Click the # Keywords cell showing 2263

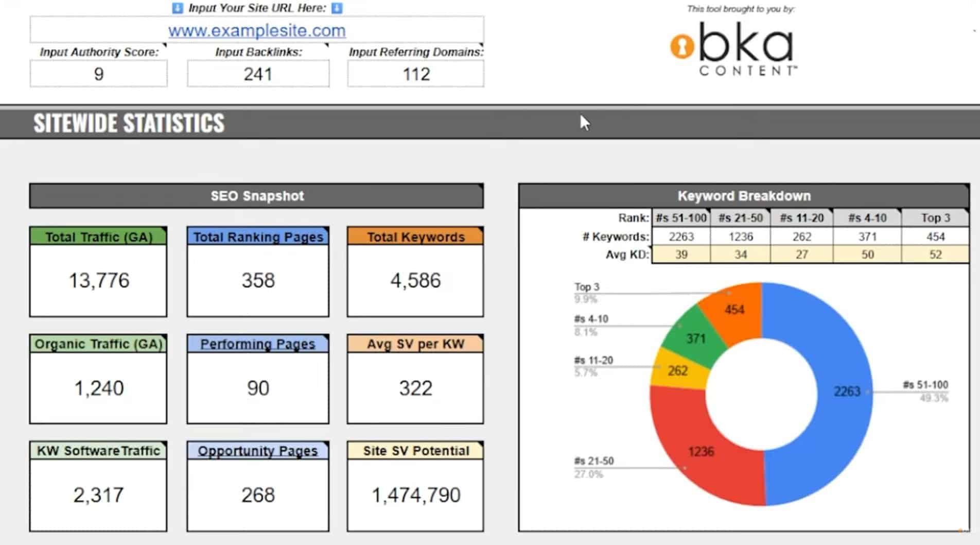[x=680, y=236]
